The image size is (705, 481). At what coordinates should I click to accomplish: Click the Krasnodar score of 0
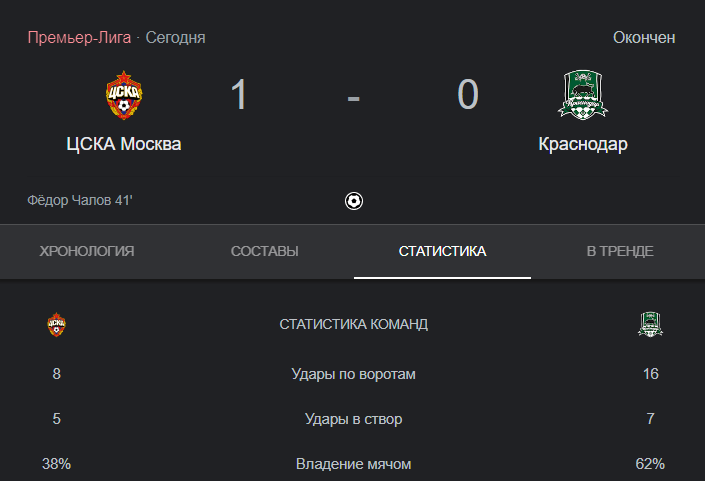pyautogui.click(x=468, y=94)
